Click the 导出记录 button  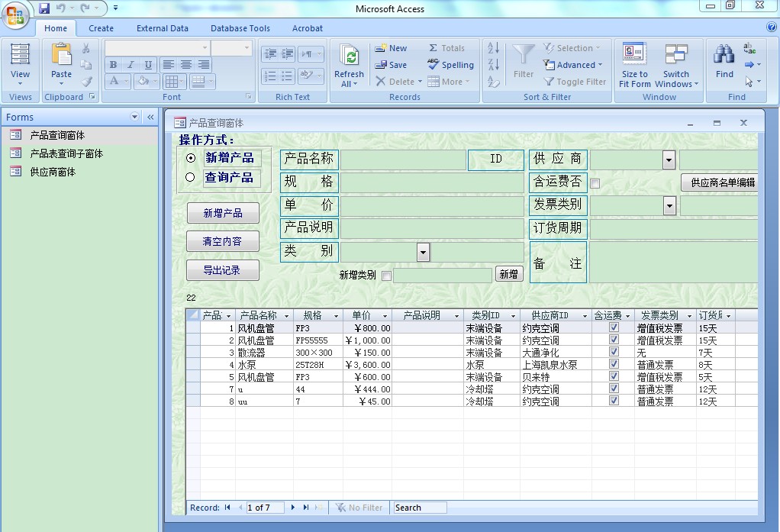(222, 270)
